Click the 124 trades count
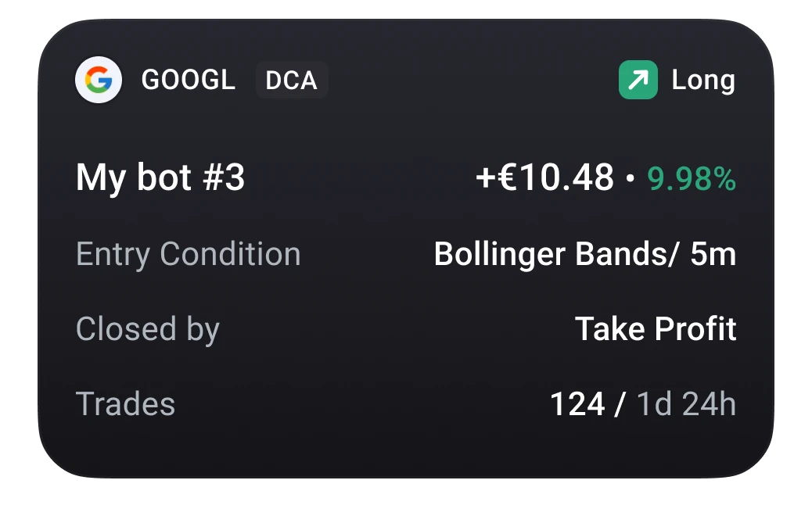This screenshot has height=516, width=812. [577, 404]
